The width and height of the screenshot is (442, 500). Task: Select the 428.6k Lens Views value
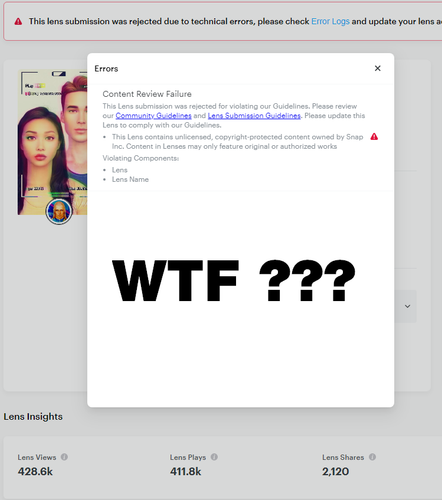[x=35, y=472]
